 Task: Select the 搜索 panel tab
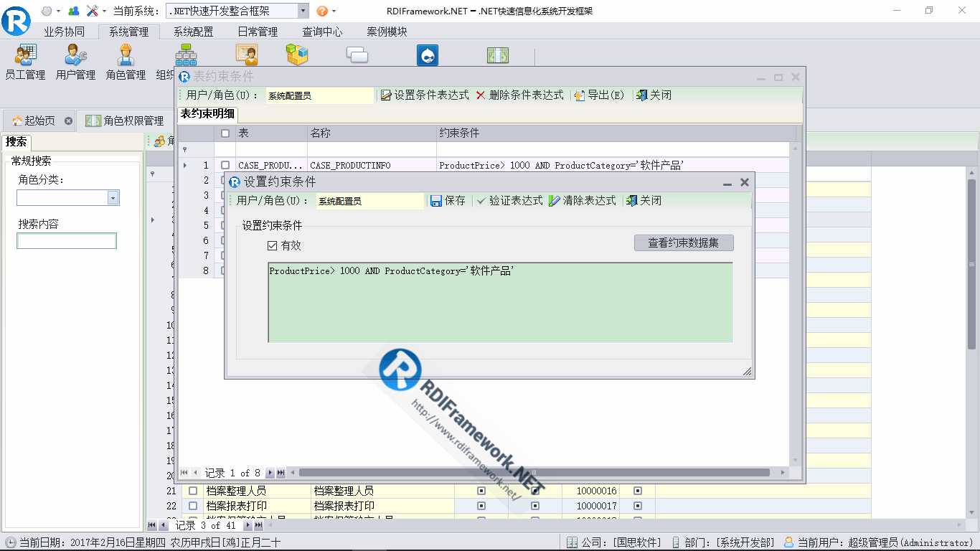click(16, 141)
